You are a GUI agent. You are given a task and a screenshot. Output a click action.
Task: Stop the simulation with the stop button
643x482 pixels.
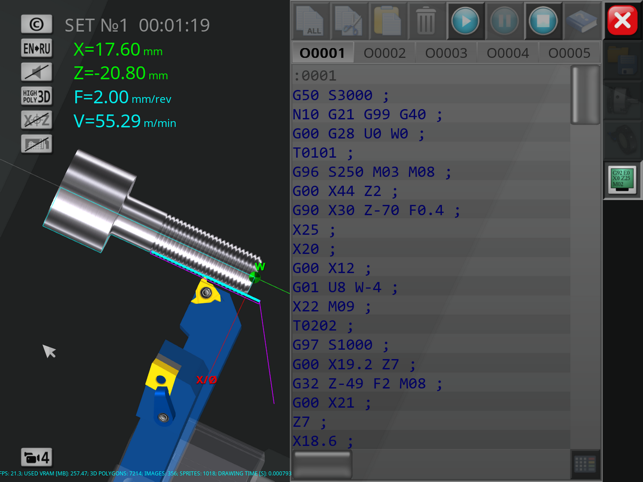point(543,21)
